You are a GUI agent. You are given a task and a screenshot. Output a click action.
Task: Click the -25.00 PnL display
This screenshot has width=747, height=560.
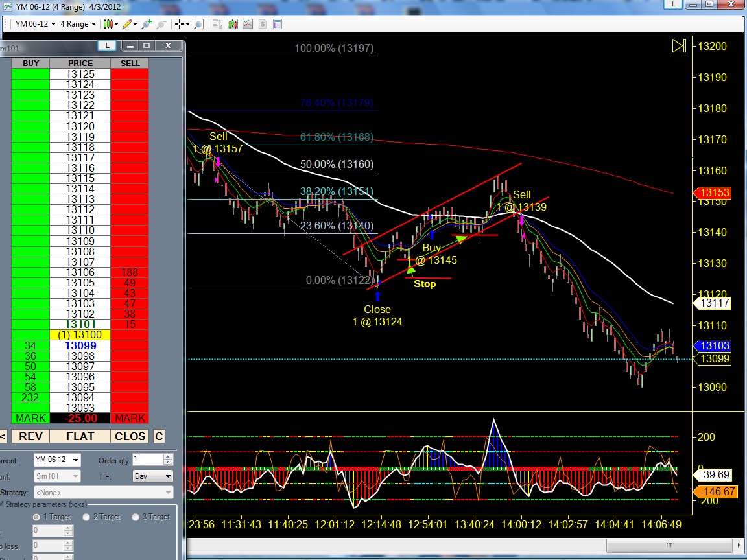80,418
